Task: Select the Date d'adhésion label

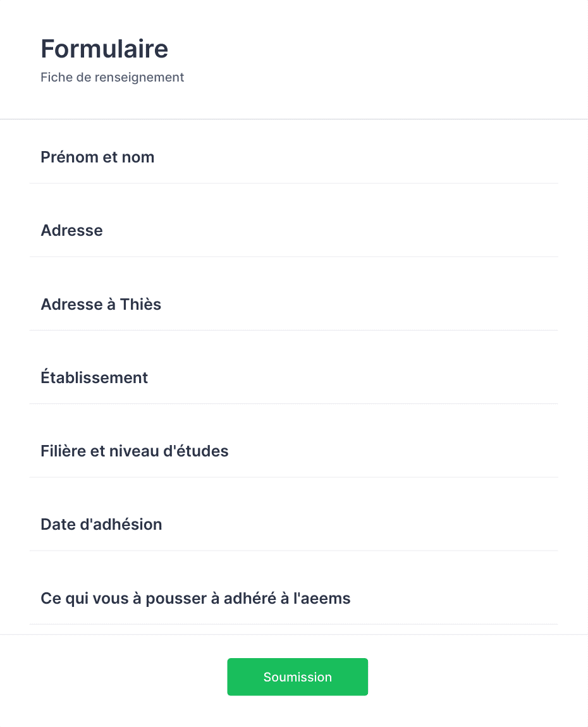Action: pos(101,524)
